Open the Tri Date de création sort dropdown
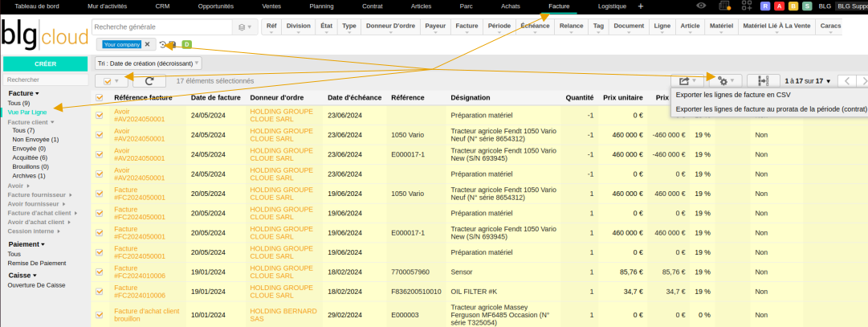Screen dimensions: 868x327 pos(149,63)
